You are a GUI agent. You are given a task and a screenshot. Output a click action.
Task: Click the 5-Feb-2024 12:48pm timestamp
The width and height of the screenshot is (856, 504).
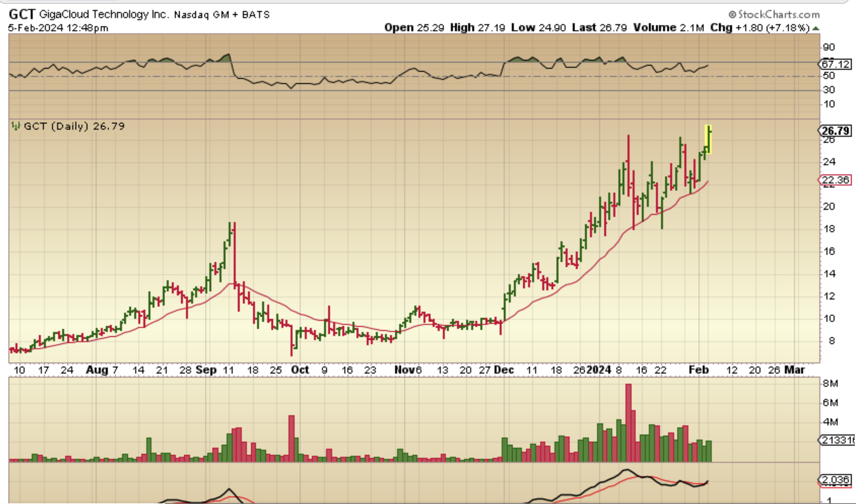coord(58,28)
